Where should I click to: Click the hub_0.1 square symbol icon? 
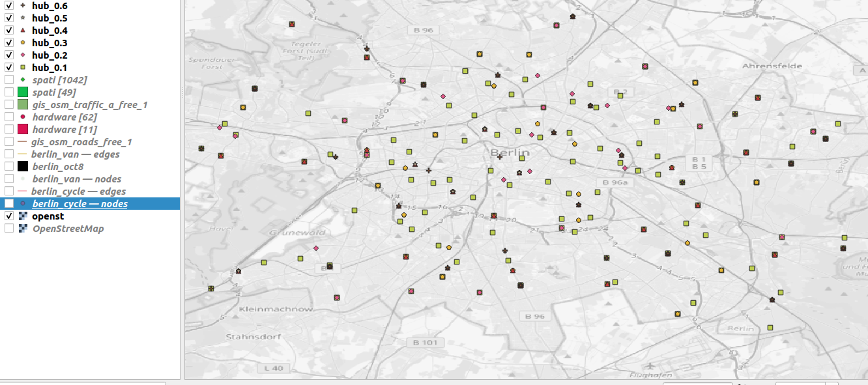click(x=23, y=68)
